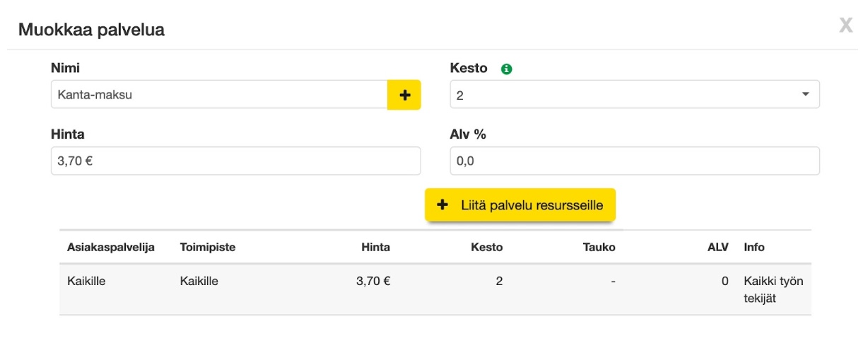
Task: Click the Asiakaspalvelija column header
Action: pos(111,248)
